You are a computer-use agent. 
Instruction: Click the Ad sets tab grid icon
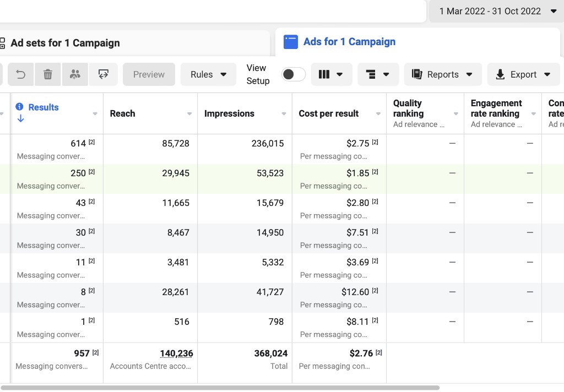(x=2, y=43)
